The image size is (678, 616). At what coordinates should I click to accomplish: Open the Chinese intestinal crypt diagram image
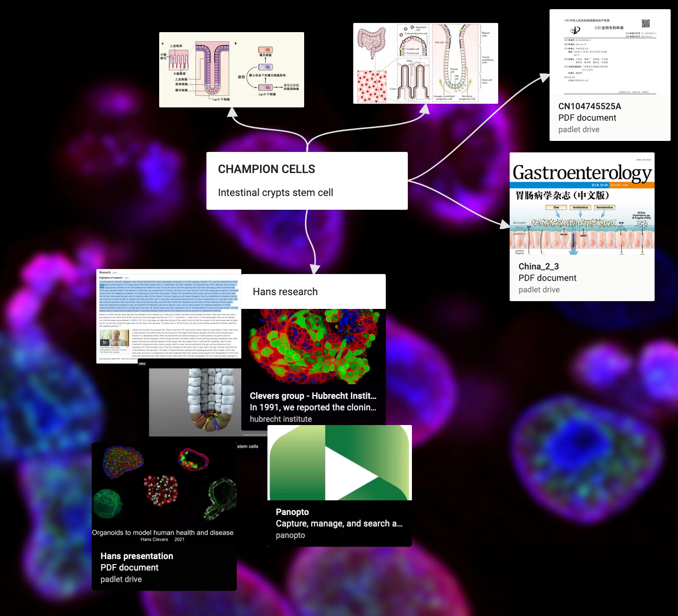point(232,70)
